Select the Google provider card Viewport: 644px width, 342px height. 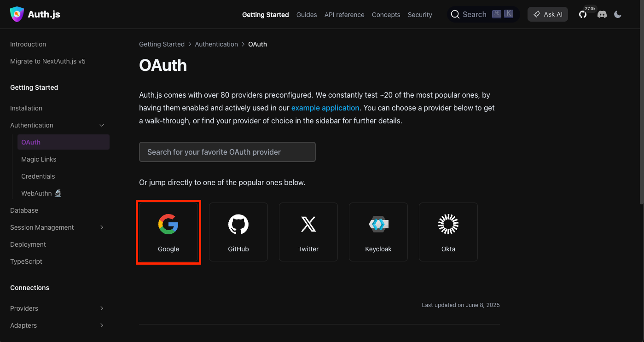[168, 232]
